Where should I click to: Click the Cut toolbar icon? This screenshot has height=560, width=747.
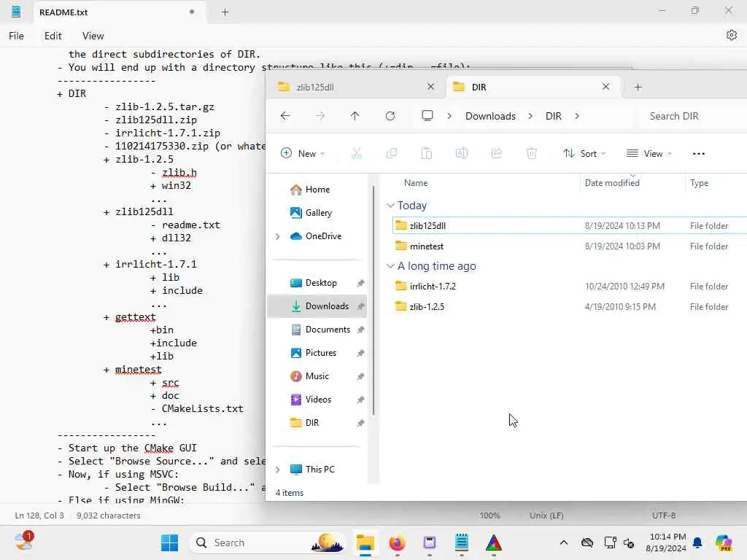(x=356, y=153)
